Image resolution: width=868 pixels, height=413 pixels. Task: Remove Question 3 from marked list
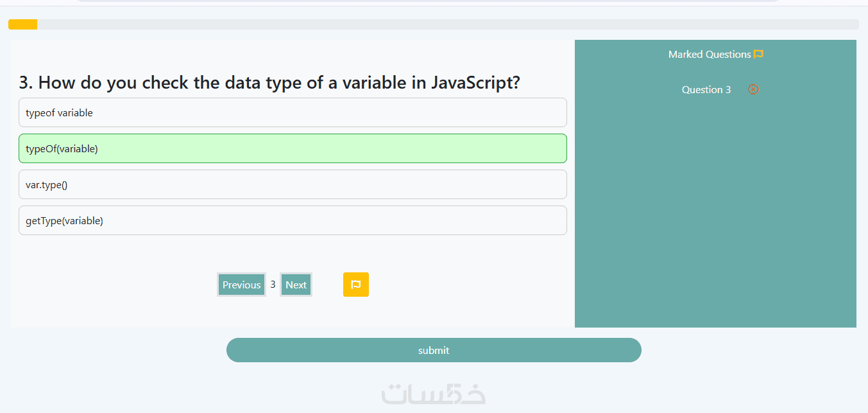pos(753,89)
